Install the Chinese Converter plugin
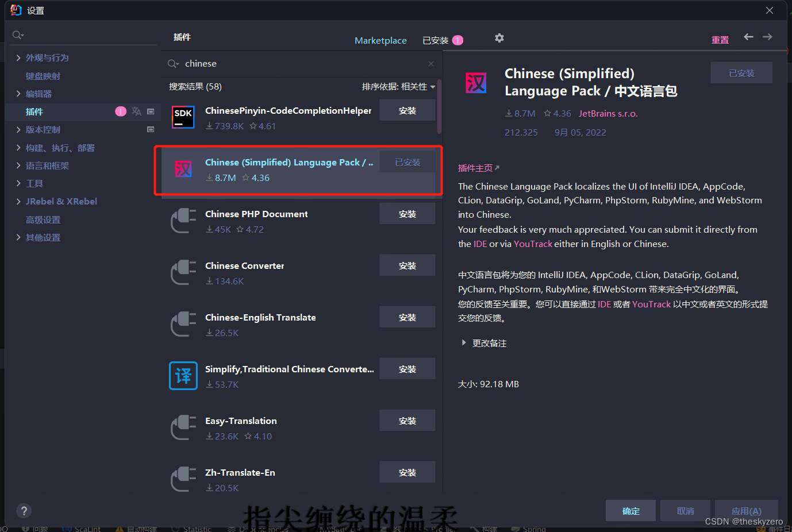Image resolution: width=792 pixels, height=532 pixels. click(x=407, y=265)
